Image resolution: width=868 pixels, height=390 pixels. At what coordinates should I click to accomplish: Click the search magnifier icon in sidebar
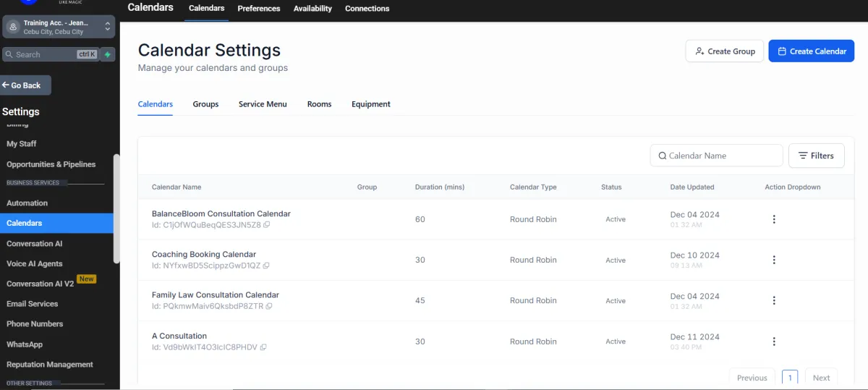coord(9,54)
